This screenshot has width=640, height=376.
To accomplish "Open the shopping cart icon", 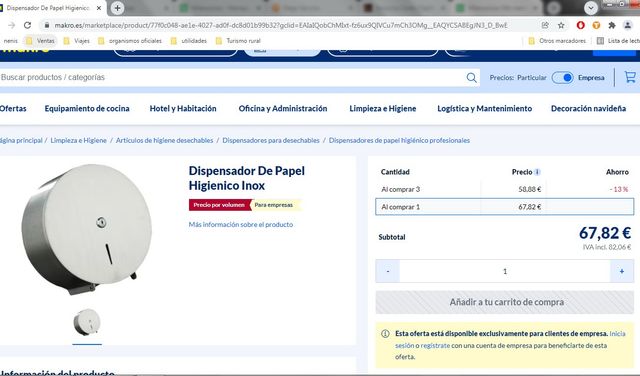I will 630,77.
